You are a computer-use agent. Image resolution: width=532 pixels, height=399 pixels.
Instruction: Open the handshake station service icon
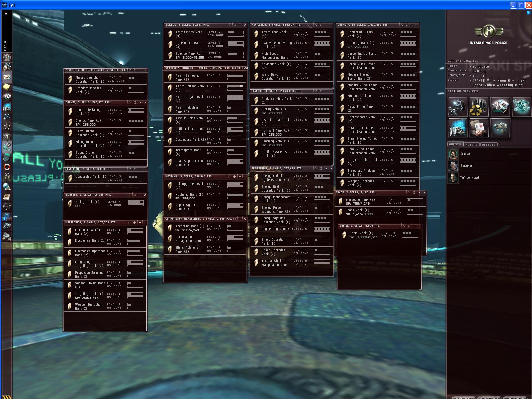(x=479, y=128)
